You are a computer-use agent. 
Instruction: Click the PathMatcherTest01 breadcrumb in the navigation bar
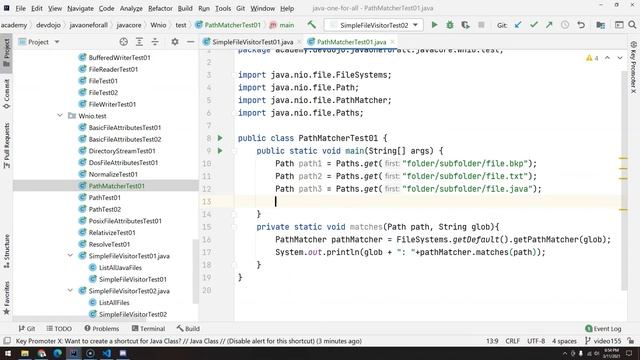228,25
